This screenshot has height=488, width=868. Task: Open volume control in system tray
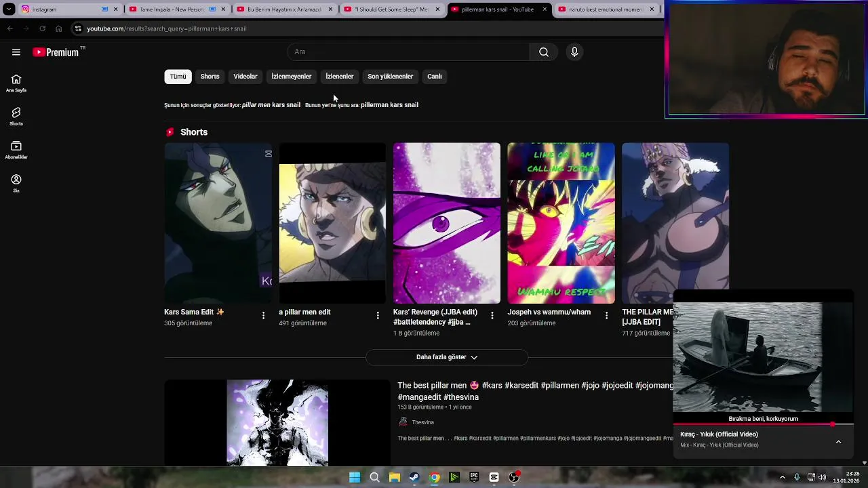tap(822, 477)
